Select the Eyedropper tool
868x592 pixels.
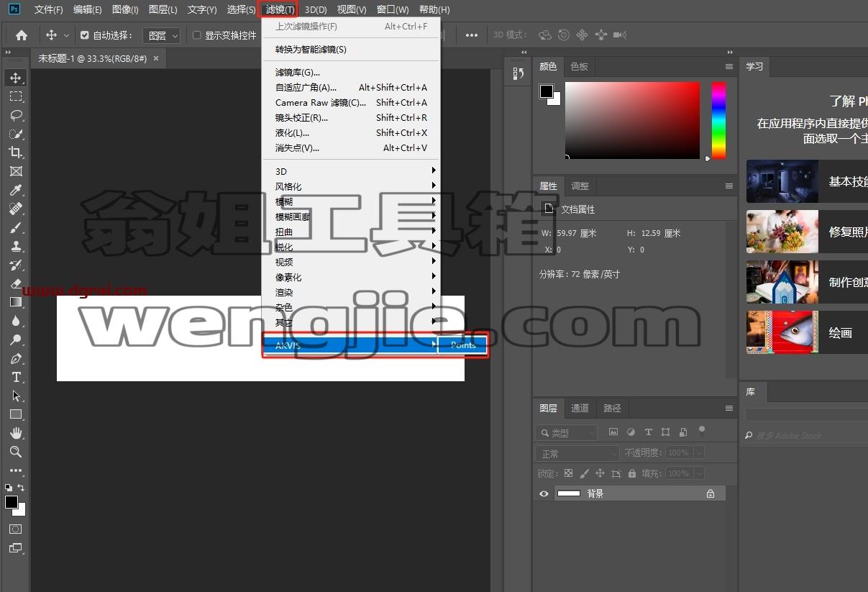click(x=16, y=190)
